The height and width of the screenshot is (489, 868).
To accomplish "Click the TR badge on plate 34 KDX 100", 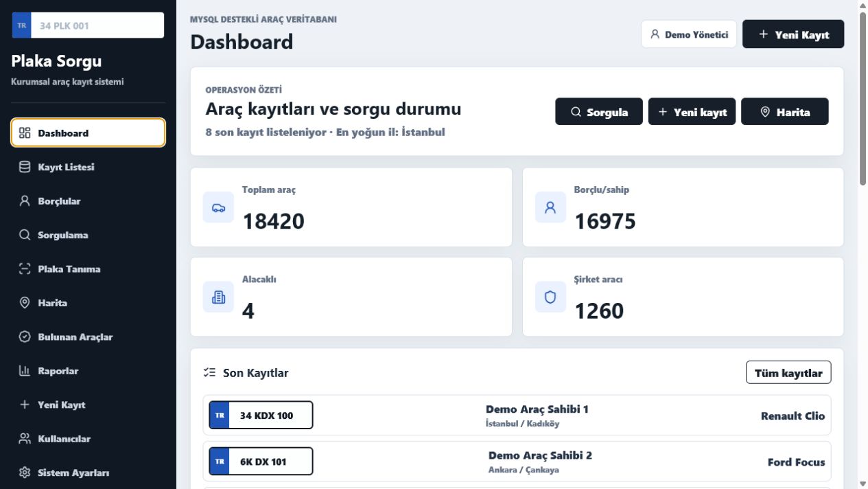I will 220,416.
